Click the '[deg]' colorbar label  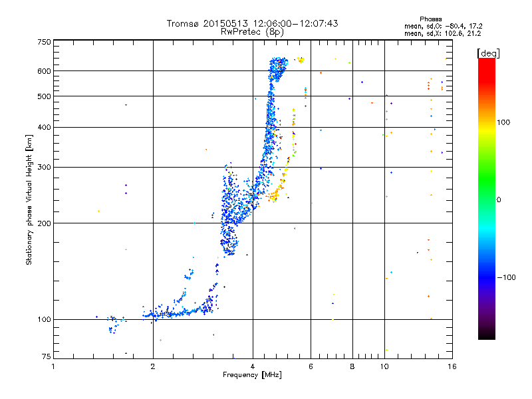tap(488, 53)
